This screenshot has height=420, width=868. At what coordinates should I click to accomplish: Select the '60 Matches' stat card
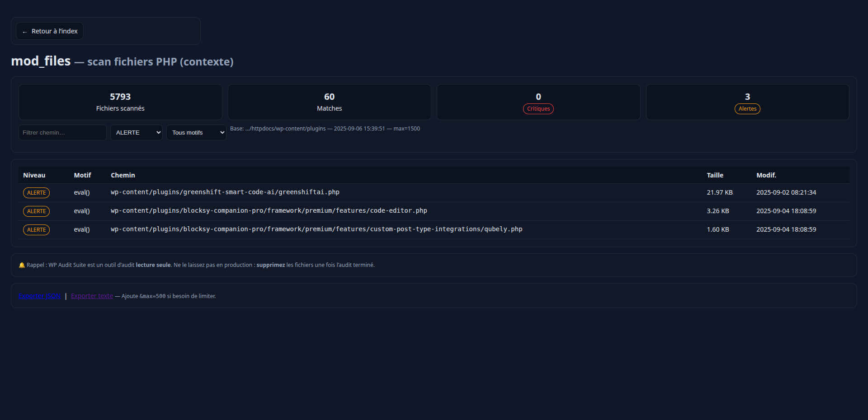329,102
